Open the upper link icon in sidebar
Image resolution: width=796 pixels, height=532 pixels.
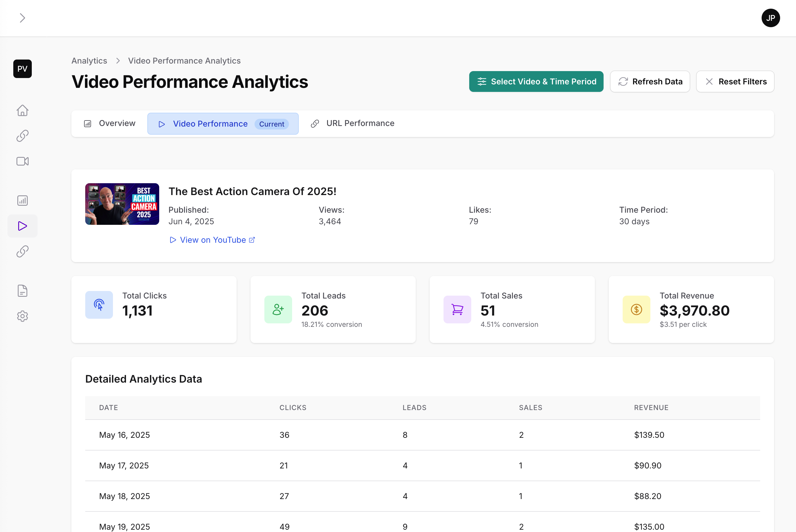22,136
